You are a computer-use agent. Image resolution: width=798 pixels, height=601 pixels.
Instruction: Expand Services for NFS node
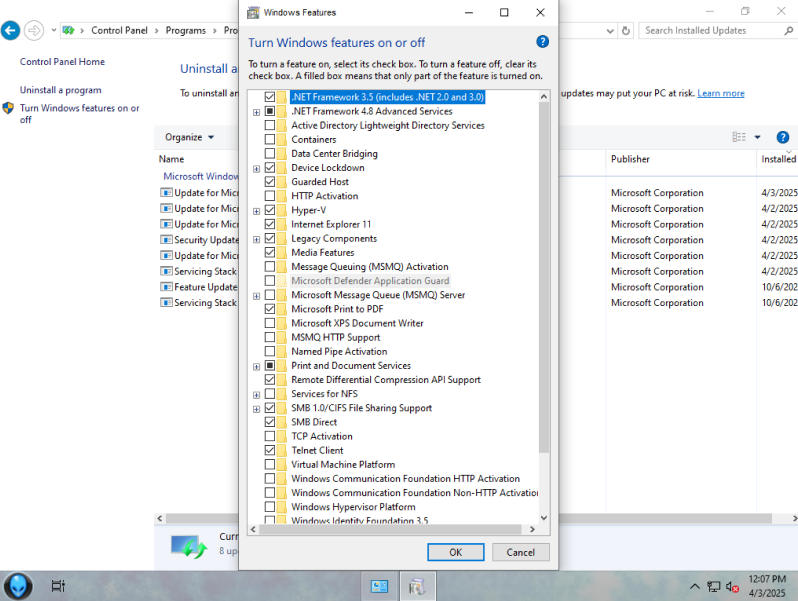pos(256,395)
